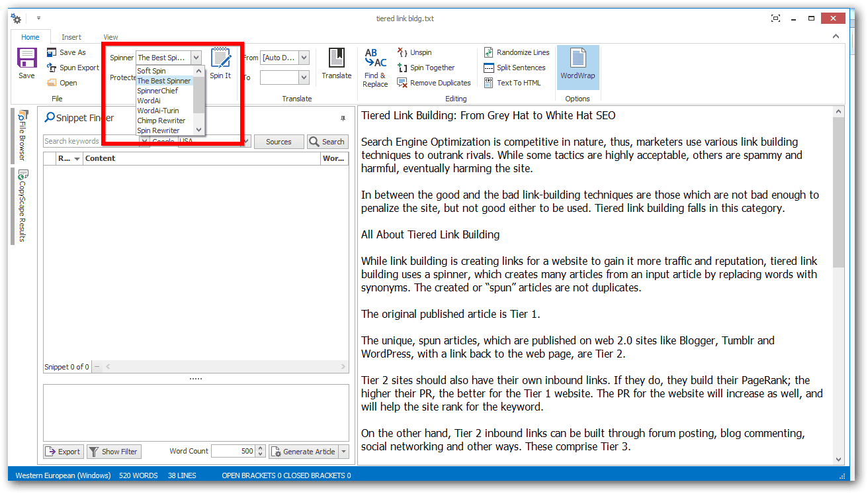The width and height of the screenshot is (868, 494).
Task: Click the application gear icon in title bar
Action: [x=17, y=19]
